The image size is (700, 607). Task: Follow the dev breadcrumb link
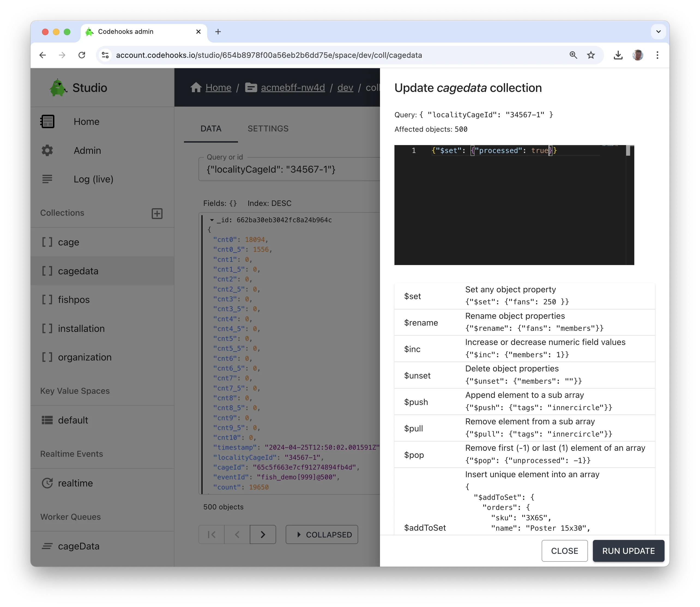pyautogui.click(x=345, y=87)
